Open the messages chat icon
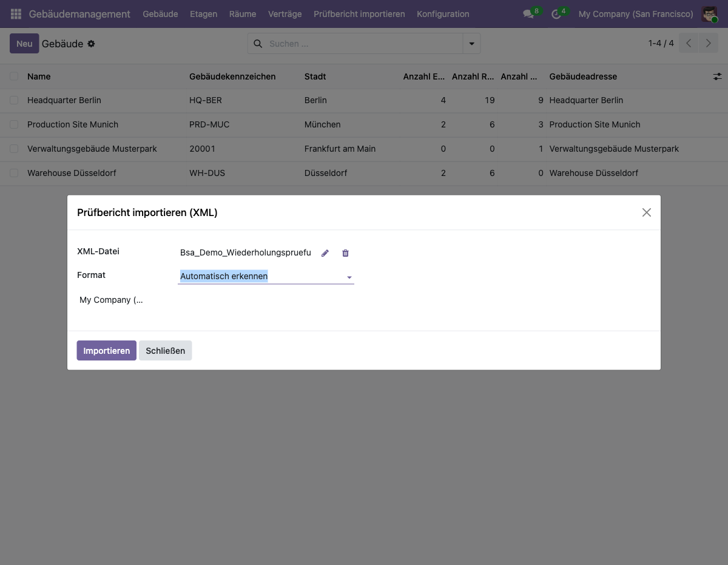The width and height of the screenshot is (728, 565). pos(528,14)
